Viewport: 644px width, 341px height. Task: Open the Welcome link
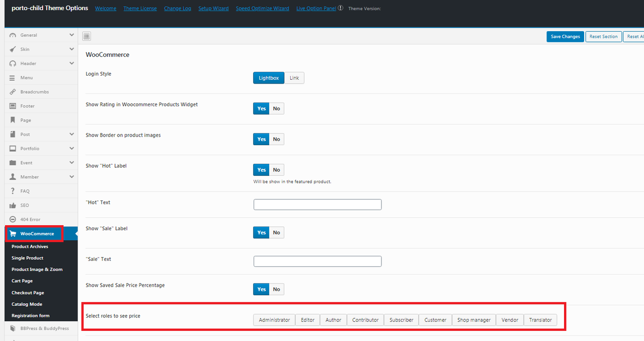(x=106, y=9)
